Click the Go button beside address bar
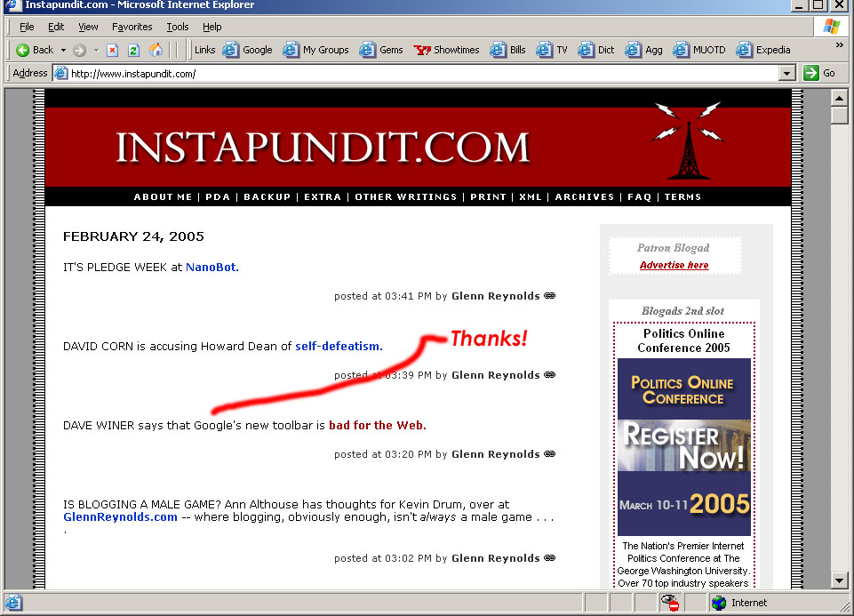The height and width of the screenshot is (616, 854). click(819, 73)
